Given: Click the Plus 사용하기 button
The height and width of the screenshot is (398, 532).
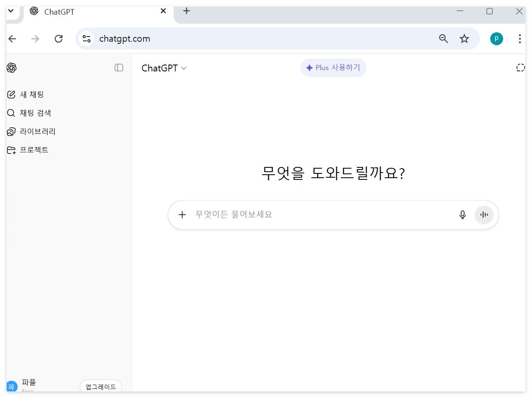Looking at the screenshot, I should pos(333,68).
